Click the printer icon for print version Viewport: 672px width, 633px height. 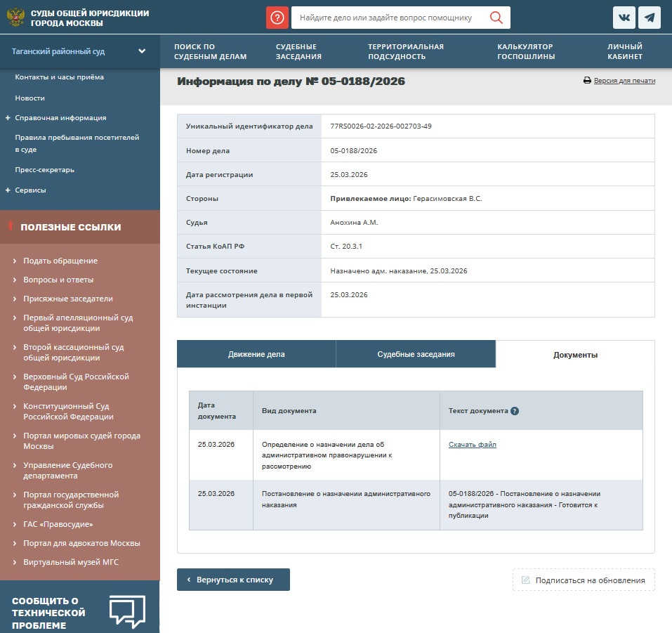[x=587, y=81]
